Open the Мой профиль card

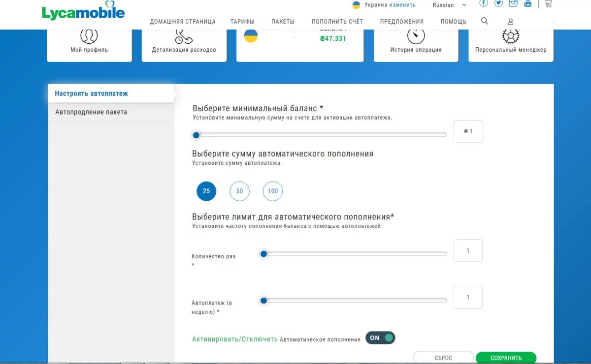tap(89, 45)
